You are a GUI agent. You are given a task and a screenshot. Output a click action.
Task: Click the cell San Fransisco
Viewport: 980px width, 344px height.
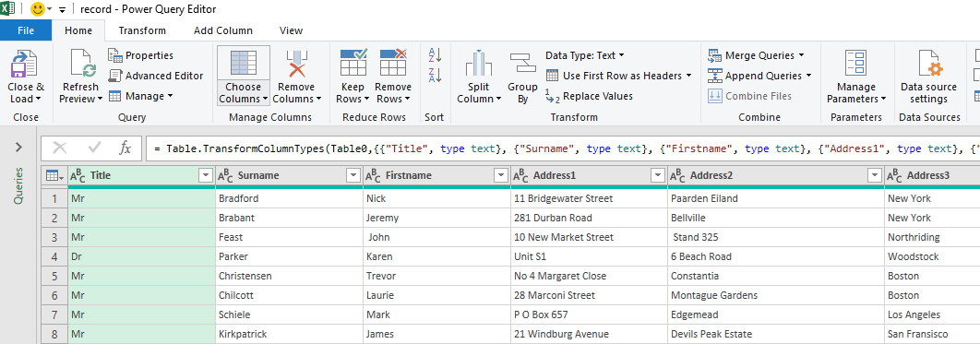click(933, 334)
